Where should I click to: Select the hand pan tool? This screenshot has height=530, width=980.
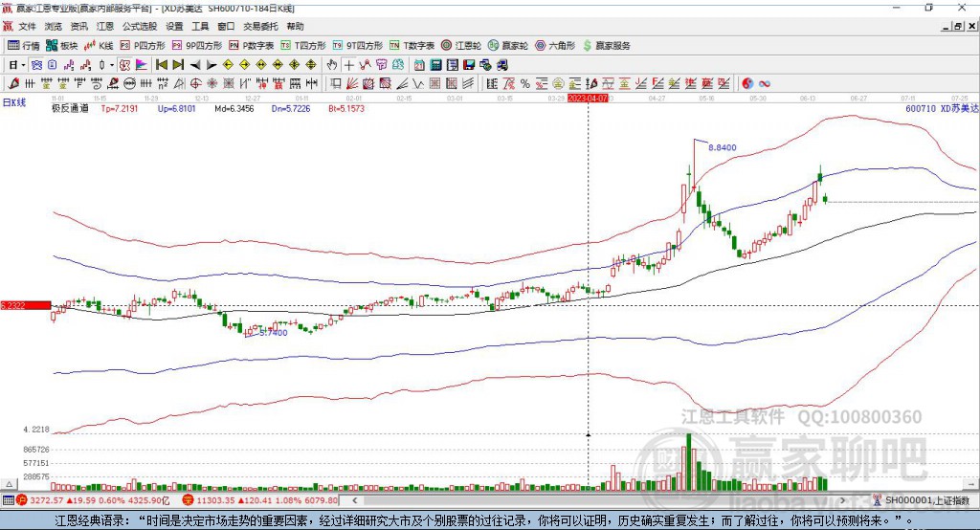click(332, 65)
